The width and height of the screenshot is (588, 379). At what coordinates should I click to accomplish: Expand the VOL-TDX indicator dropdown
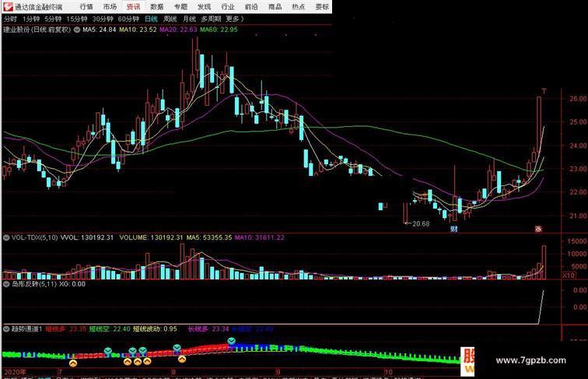pyautogui.click(x=6, y=237)
